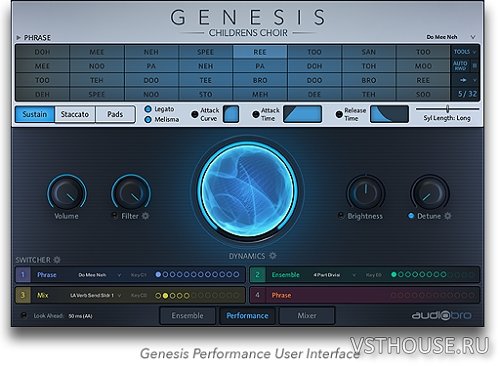
Task: Switch to the Ensemble page tab
Action: 188,316
